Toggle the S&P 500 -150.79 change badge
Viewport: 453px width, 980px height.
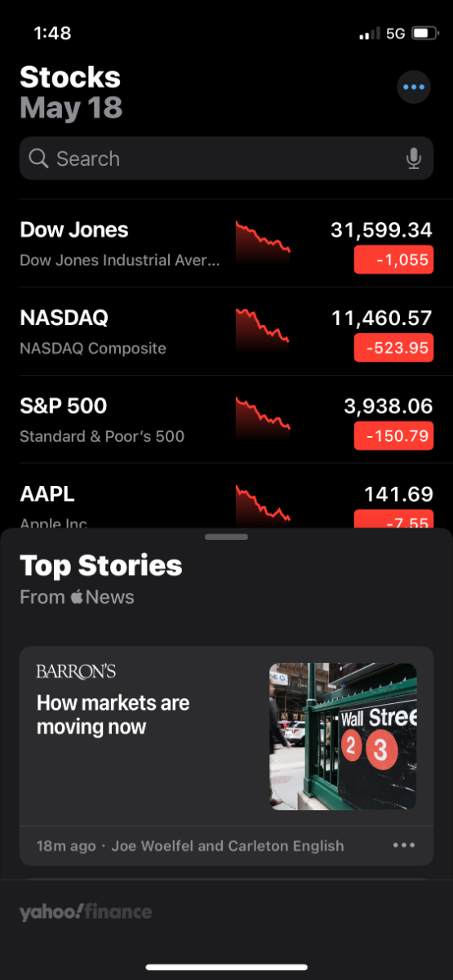pyautogui.click(x=393, y=436)
